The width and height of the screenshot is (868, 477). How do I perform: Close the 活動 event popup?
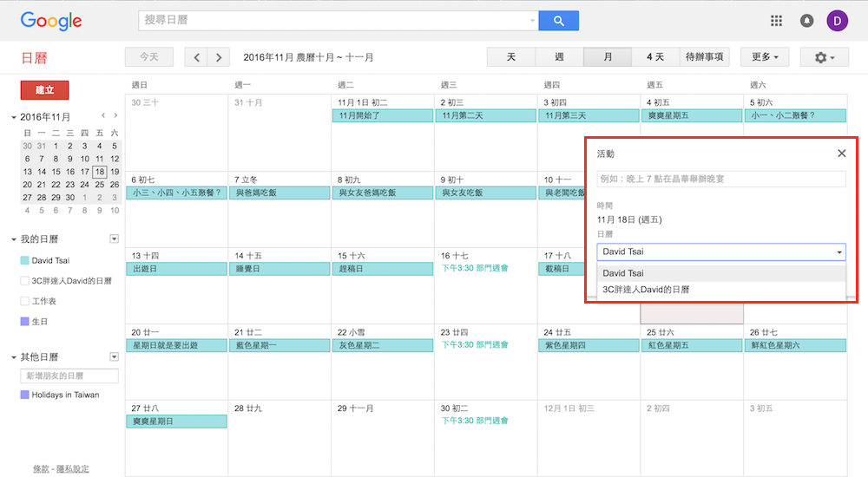[x=841, y=154]
